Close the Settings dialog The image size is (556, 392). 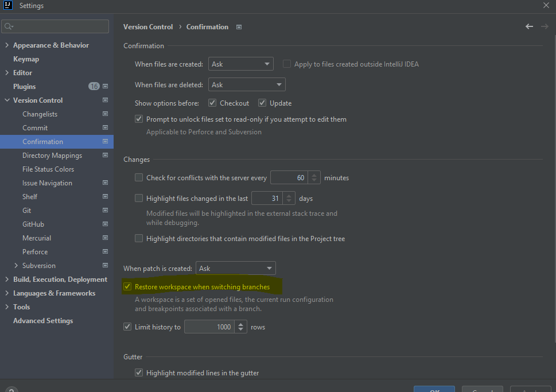pos(546,5)
